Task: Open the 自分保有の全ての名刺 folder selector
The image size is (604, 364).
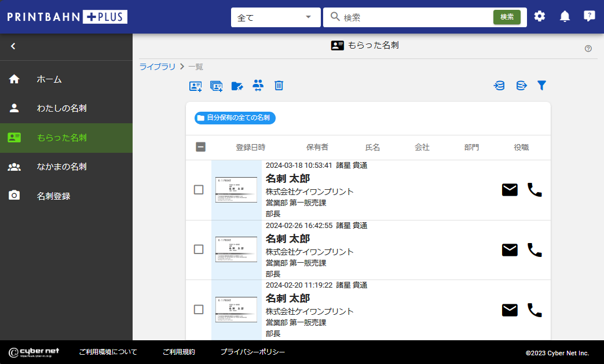Action: coord(234,117)
